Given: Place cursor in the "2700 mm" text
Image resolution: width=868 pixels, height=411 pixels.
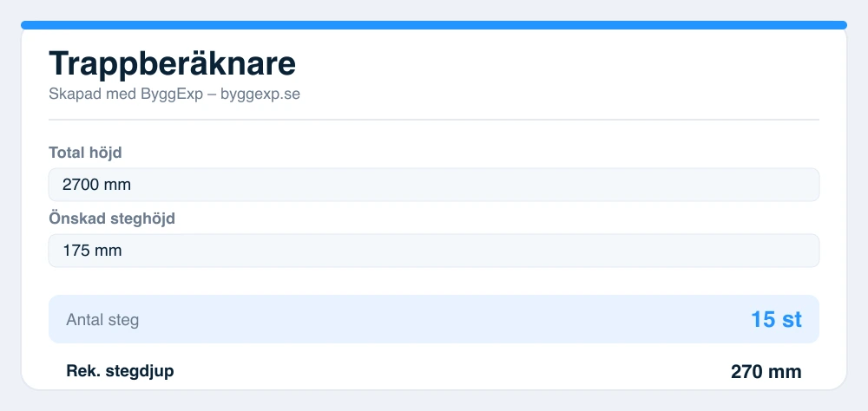Looking at the screenshot, I should (x=97, y=185).
